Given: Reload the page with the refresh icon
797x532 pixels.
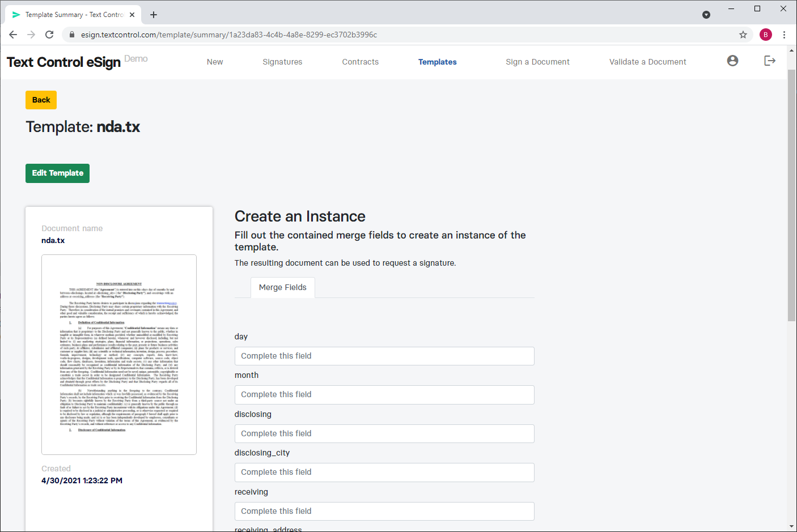Looking at the screenshot, I should [49, 35].
